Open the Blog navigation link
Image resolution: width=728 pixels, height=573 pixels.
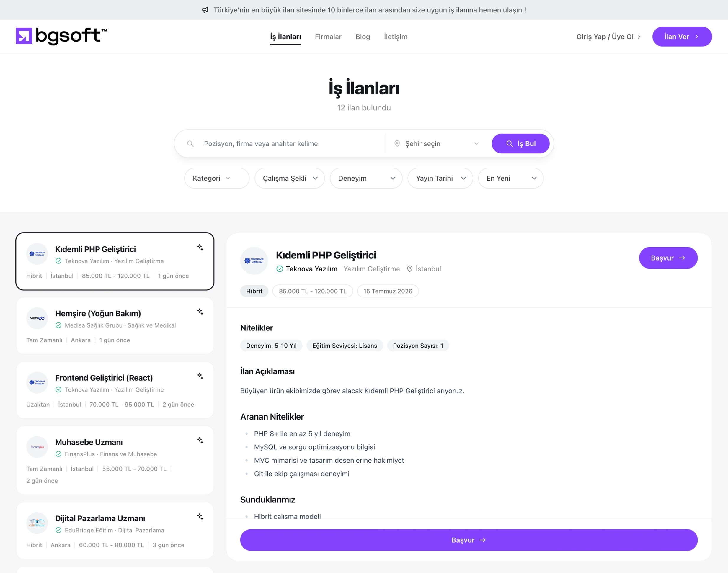click(363, 37)
